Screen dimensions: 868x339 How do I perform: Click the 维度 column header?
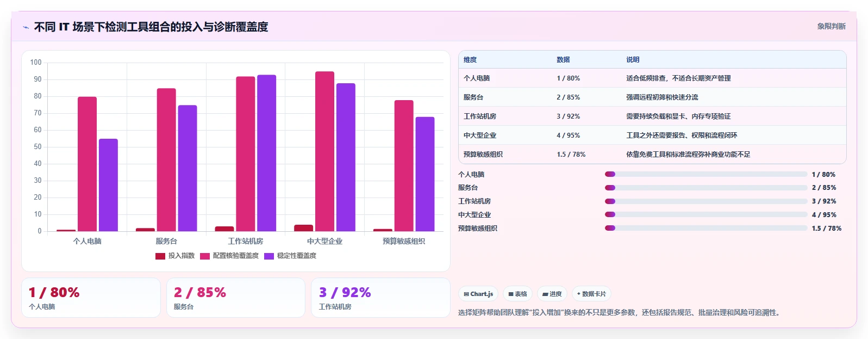point(470,60)
